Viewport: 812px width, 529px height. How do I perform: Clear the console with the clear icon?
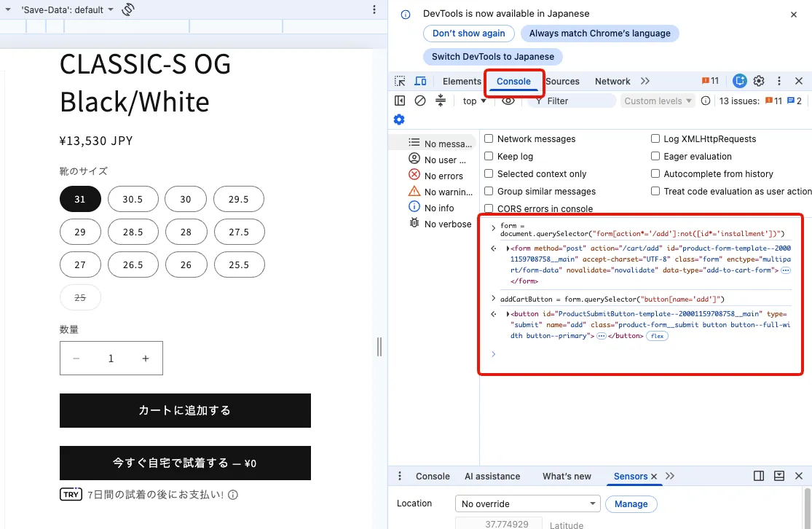(x=420, y=101)
